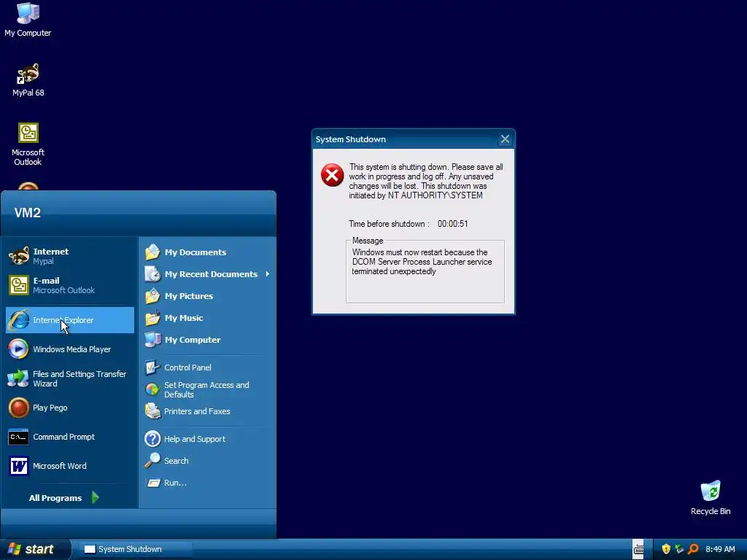
Task: Click the Set Program Access globe icon
Action: [x=152, y=389]
